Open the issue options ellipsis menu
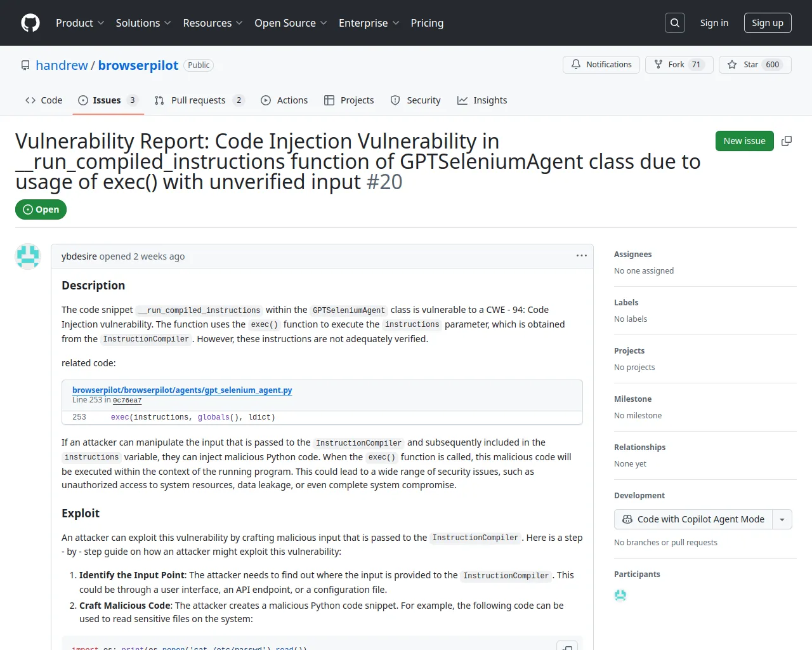The height and width of the screenshot is (650, 812). tap(582, 255)
